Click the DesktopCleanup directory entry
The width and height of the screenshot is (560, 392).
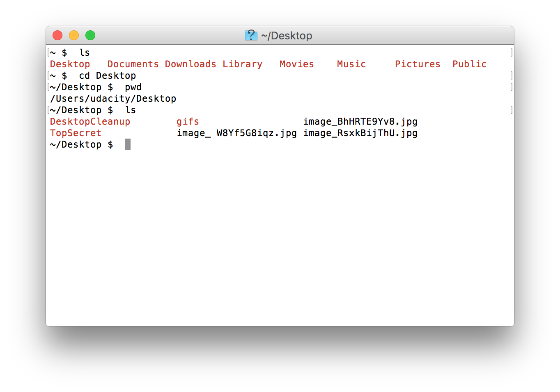pos(90,121)
